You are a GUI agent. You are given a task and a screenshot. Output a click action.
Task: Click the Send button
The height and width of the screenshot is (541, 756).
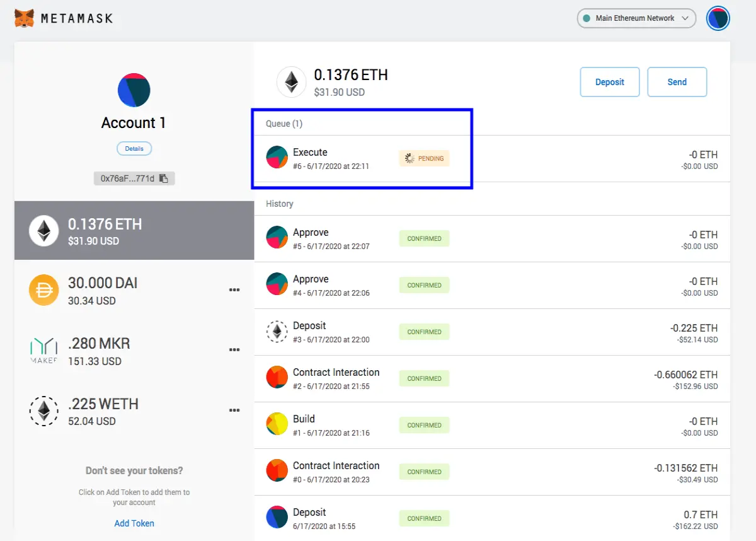click(677, 82)
